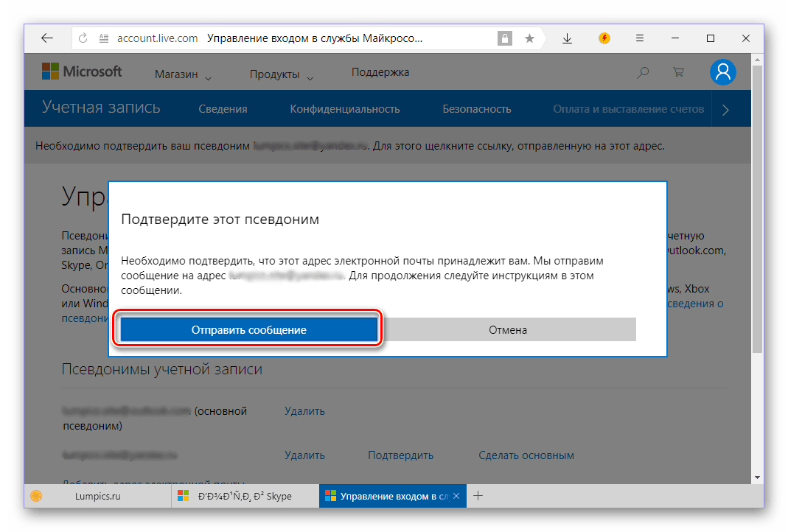
Task: Open the user account avatar
Action: [723, 72]
